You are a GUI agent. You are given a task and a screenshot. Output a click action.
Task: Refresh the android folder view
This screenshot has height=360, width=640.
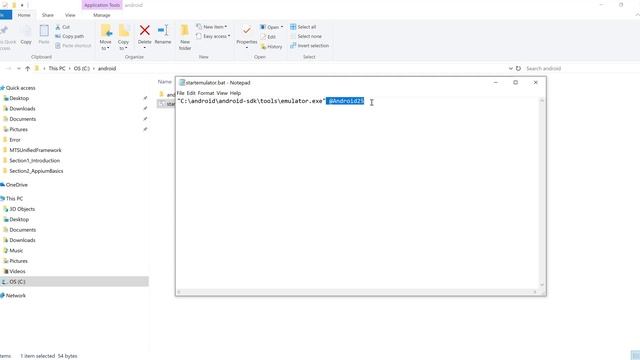coord(518,69)
